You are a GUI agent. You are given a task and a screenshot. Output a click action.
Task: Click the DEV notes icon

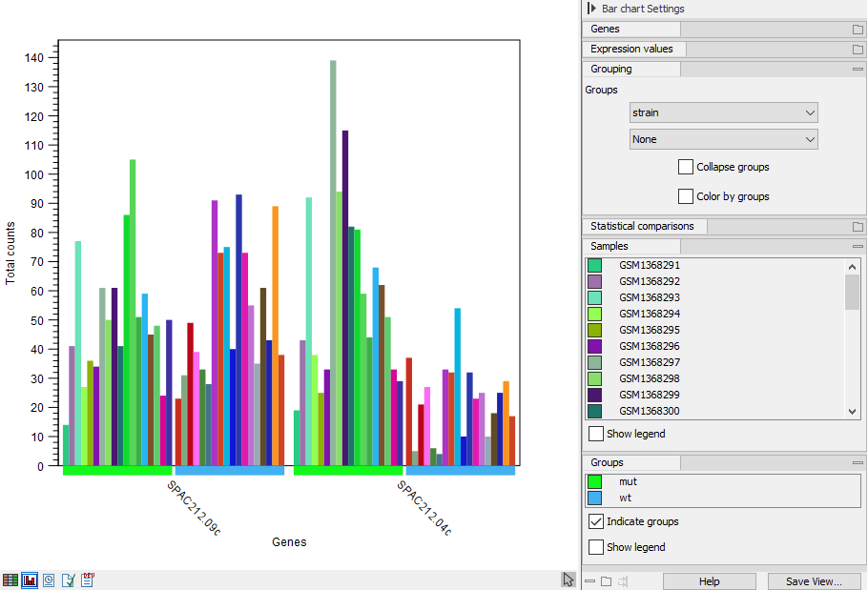tap(88, 580)
